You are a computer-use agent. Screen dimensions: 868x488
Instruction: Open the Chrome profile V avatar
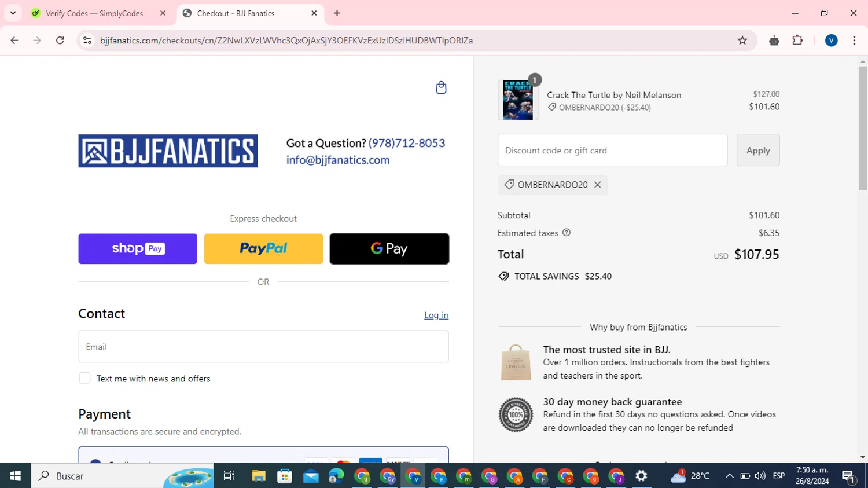pyautogui.click(x=832, y=41)
